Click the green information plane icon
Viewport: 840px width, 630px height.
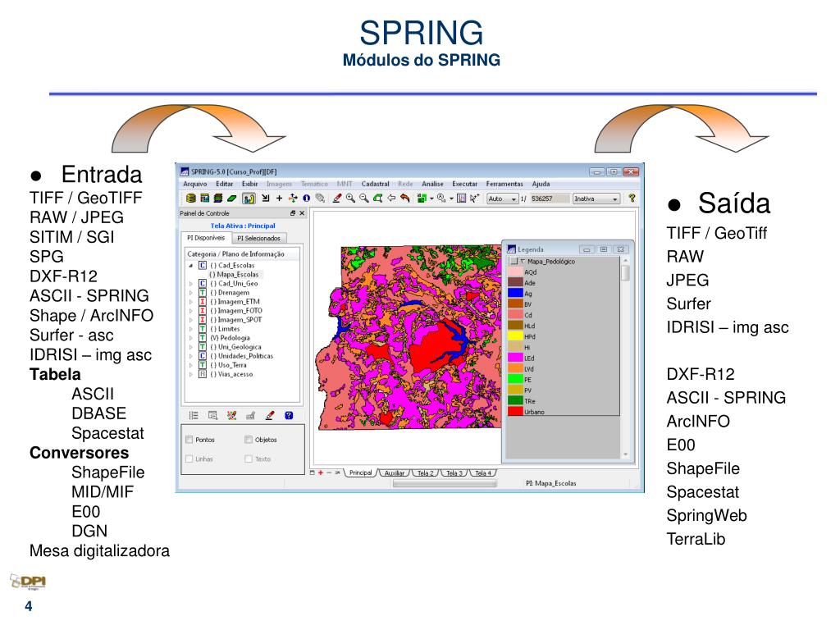[x=231, y=199]
